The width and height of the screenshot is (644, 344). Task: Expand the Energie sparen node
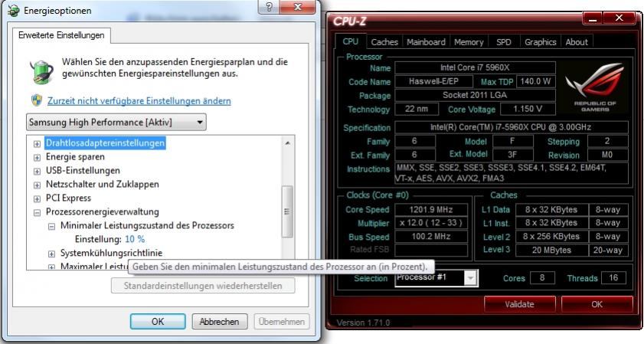(x=37, y=157)
